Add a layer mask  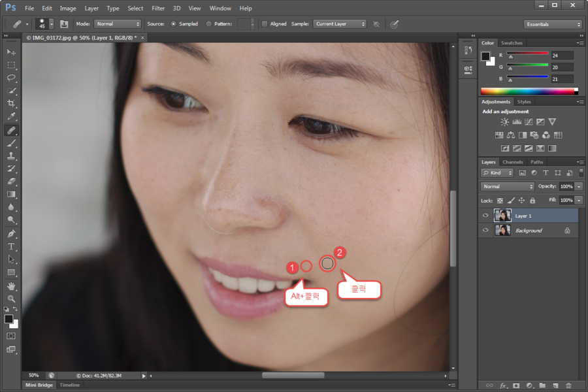pyautogui.click(x=516, y=385)
